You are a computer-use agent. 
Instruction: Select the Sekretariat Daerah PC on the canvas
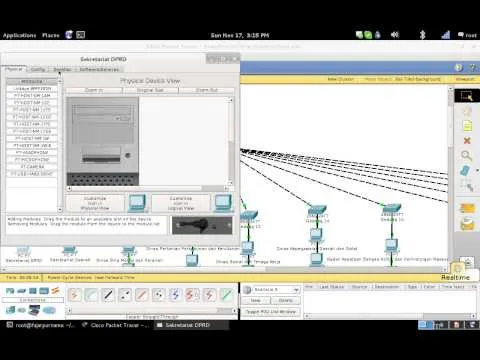69,251
